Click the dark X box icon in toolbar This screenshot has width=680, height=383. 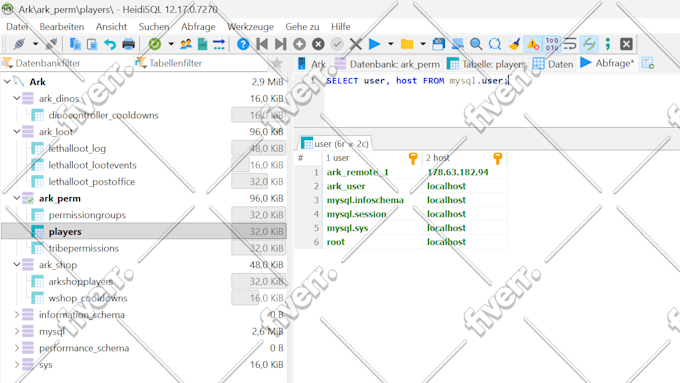pyautogui.click(x=626, y=44)
